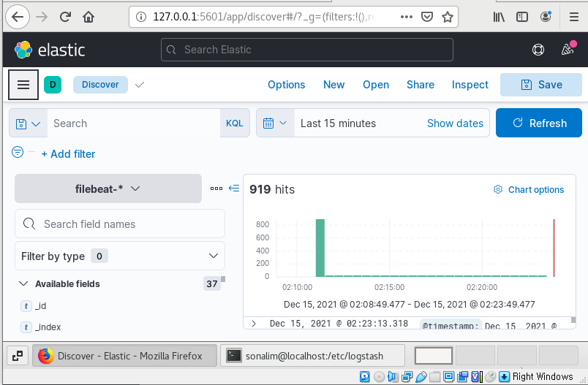Viewport: 588px width, 385px height.
Task: Click Show dates link
Action: click(x=455, y=123)
